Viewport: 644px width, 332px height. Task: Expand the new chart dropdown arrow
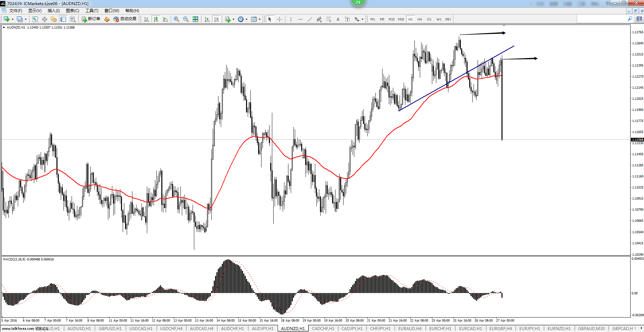[12, 19]
